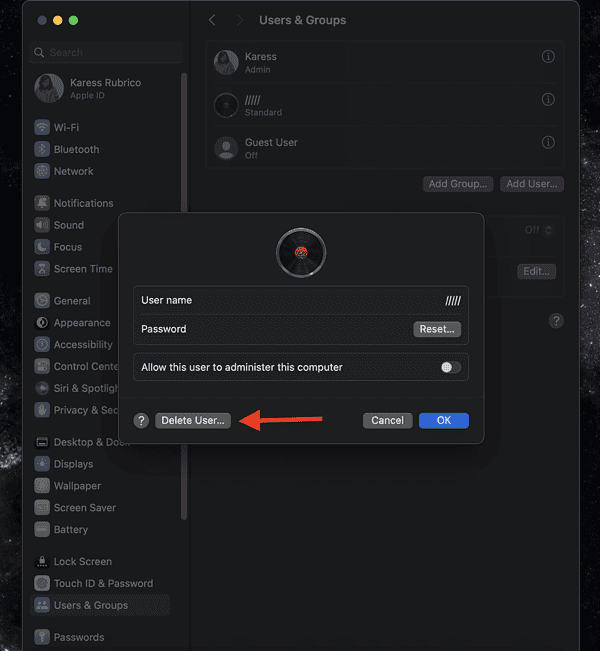Open Touch ID & Password section
The image size is (600, 651).
[103, 584]
